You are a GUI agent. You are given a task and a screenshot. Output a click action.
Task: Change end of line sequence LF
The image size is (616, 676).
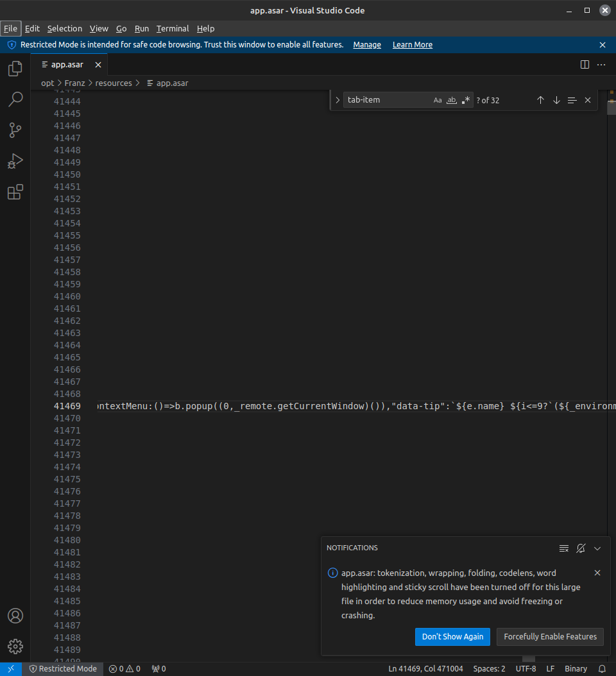tap(551, 669)
